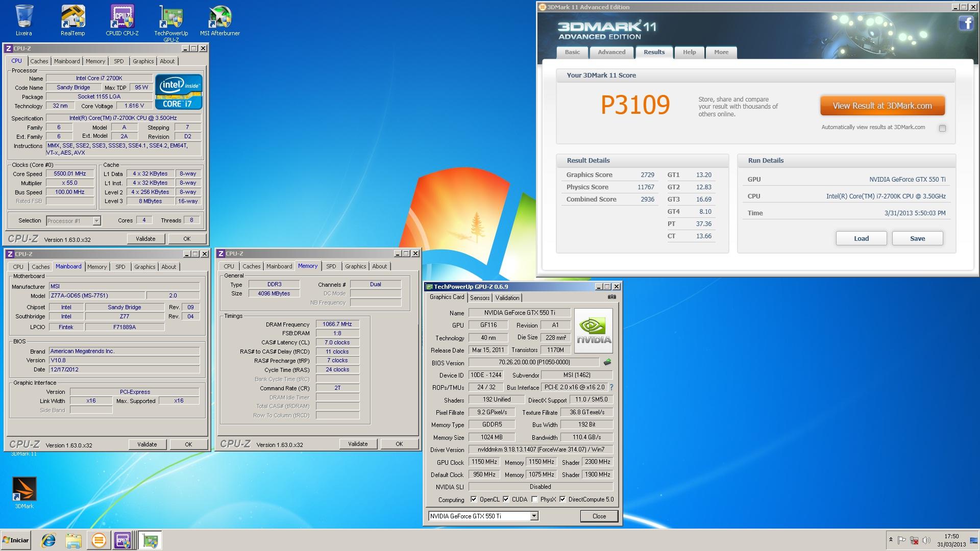The image size is (980, 551).
Task: Open the Lixeira recycle bin desktop icon
Action: tap(23, 20)
